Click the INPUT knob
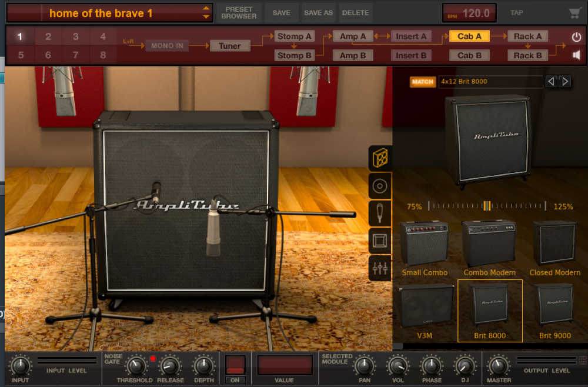 [x=20, y=366]
